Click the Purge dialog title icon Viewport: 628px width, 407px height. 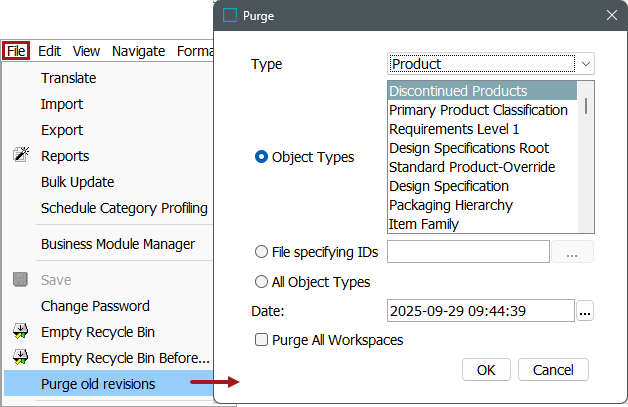(x=231, y=16)
